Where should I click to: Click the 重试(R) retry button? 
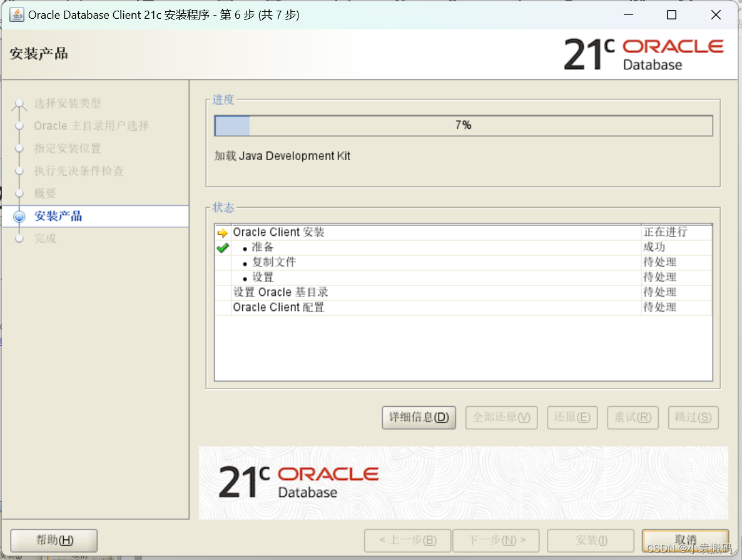(x=633, y=417)
